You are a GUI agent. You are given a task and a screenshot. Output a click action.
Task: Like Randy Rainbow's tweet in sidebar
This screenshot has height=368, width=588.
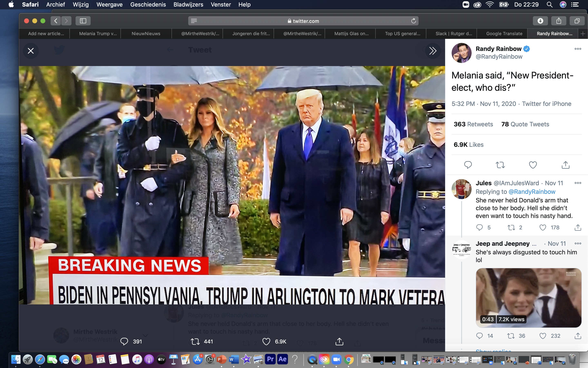pyautogui.click(x=533, y=165)
